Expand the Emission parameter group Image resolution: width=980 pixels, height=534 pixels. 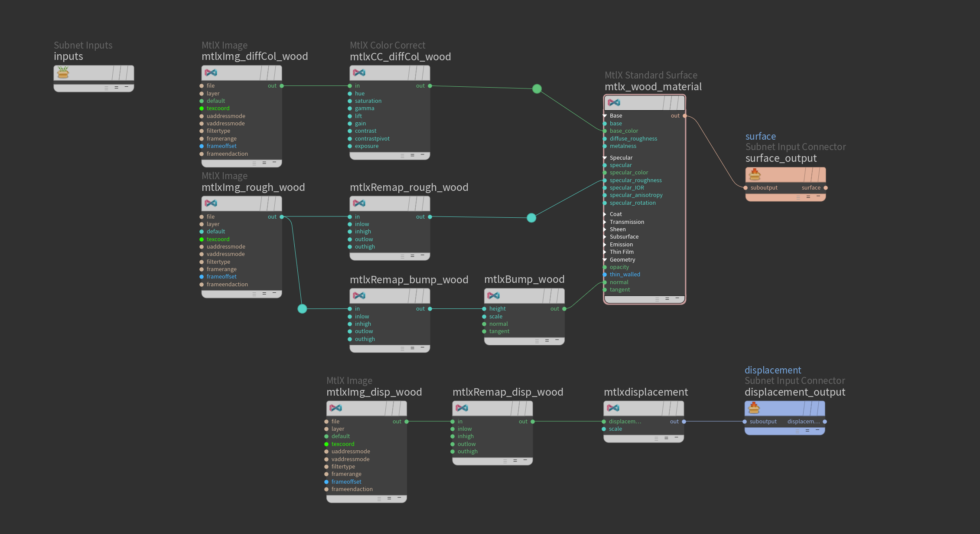coord(605,245)
